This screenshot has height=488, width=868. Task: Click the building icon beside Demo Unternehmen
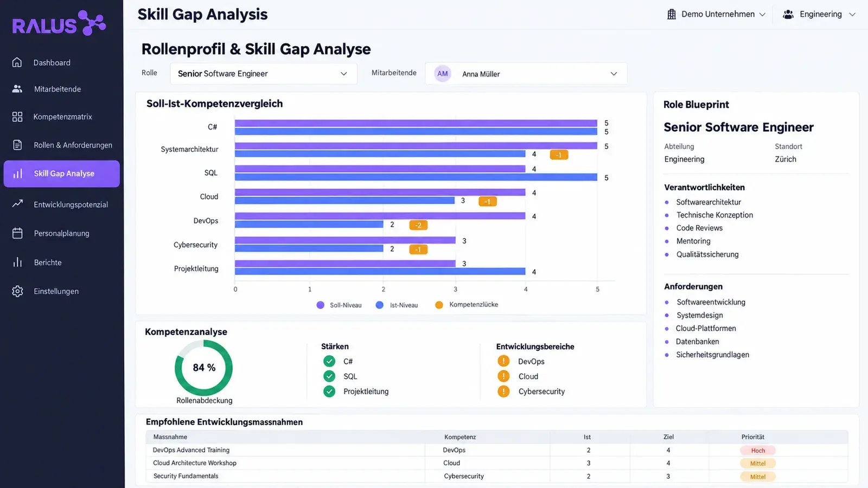(x=672, y=14)
